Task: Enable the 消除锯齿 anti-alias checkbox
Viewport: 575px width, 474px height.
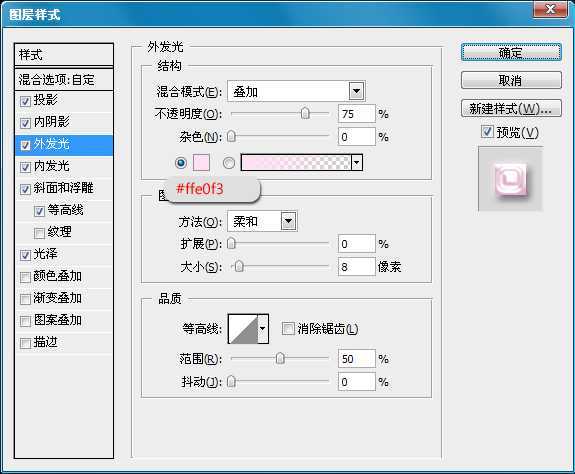Action: pyautogui.click(x=288, y=328)
